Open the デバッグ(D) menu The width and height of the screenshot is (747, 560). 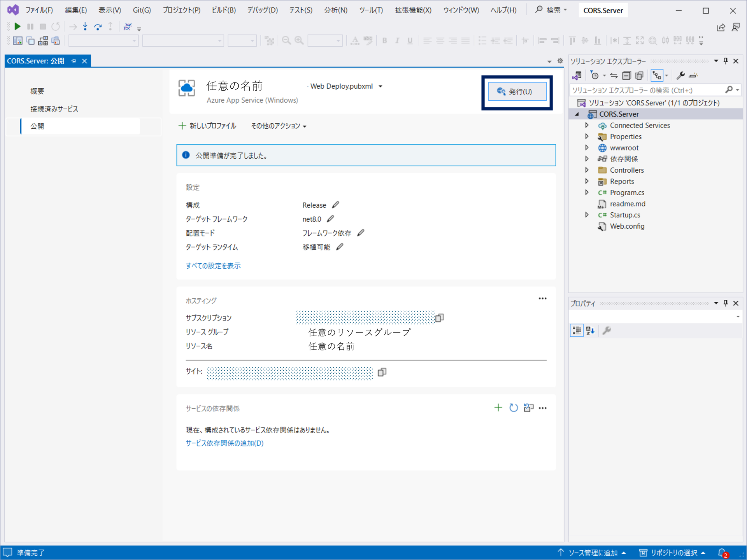point(263,10)
